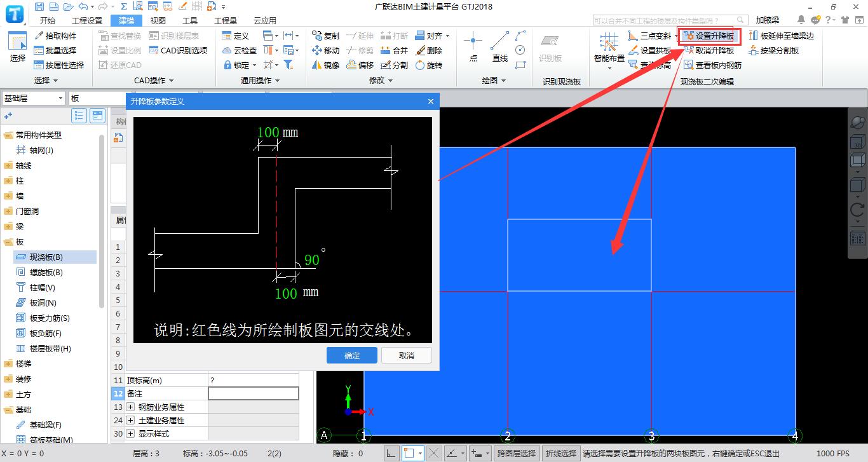The height and width of the screenshot is (462, 868).
Task: Open 开始 ribbon tab
Action: [x=48, y=20]
